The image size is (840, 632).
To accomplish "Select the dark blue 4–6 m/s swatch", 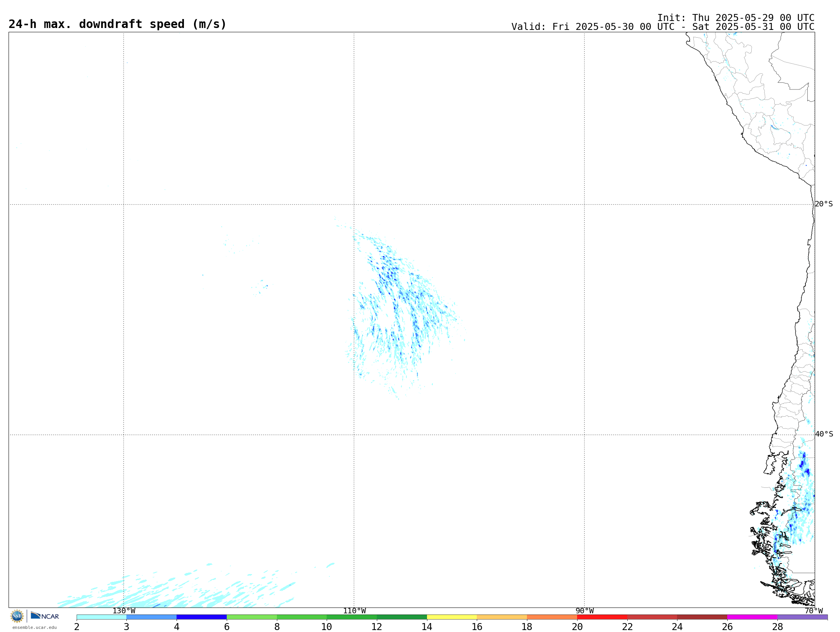I will (x=201, y=617).
